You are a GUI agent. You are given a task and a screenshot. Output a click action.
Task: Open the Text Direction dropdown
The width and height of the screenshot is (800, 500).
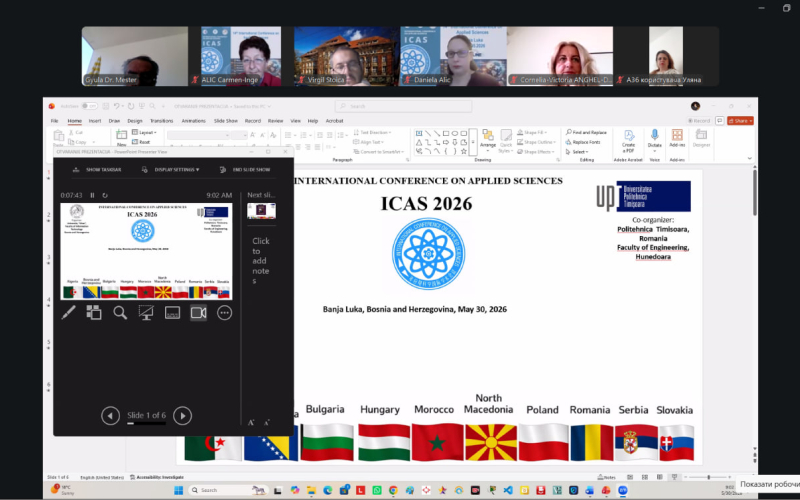point(372,133)
